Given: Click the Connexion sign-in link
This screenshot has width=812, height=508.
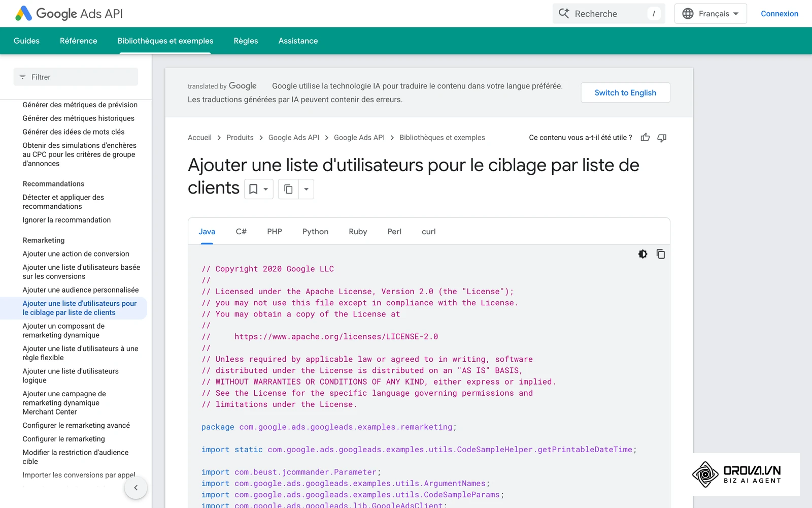Looking at the screenshot, I should 780,14.
